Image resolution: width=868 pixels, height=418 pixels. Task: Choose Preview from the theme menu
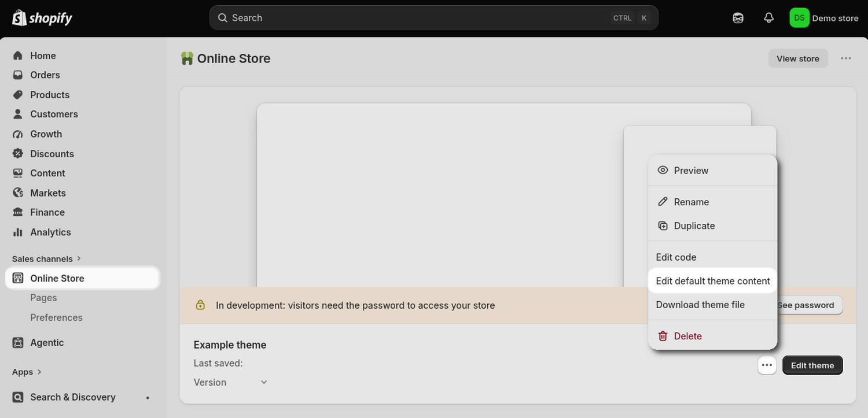[x=712, y=171]
